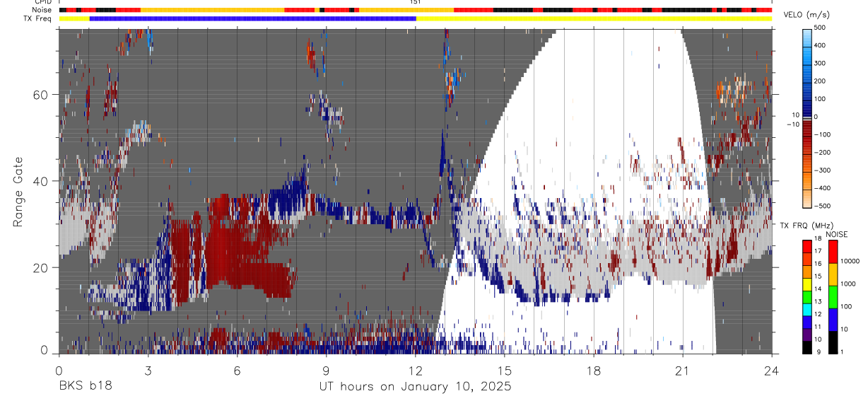The height and width of the screenshot is (401, 868).
Task: Click the '300' label on the velocity scale
Action: point(820,63)
